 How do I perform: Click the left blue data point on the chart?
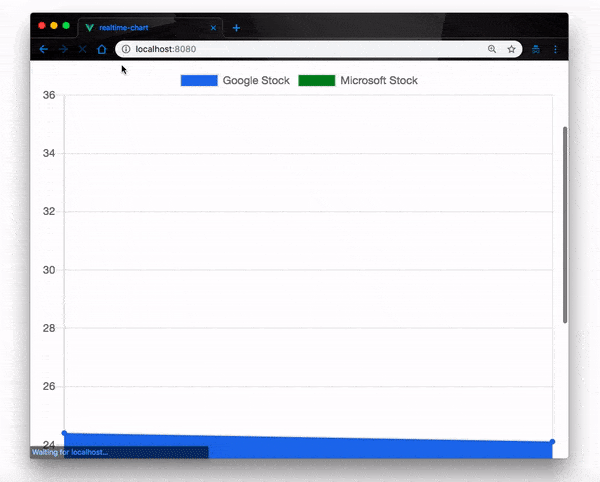64,433
